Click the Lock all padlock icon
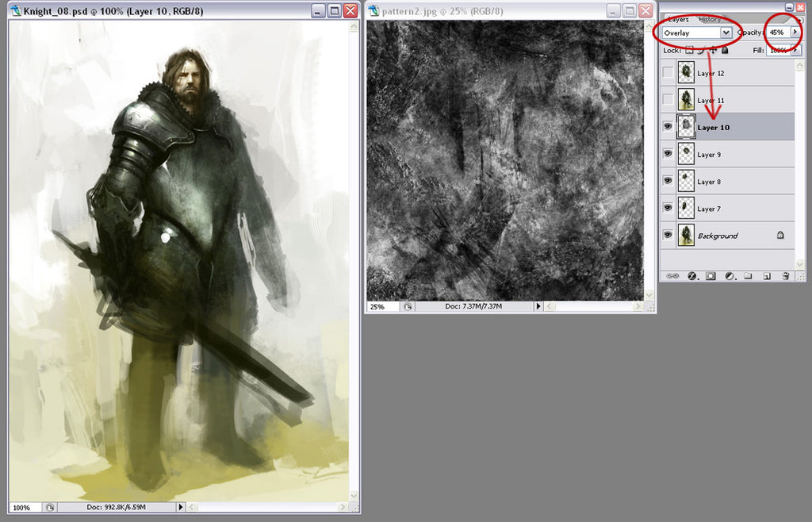Screen dimensions: 812x522 (724, 50)
